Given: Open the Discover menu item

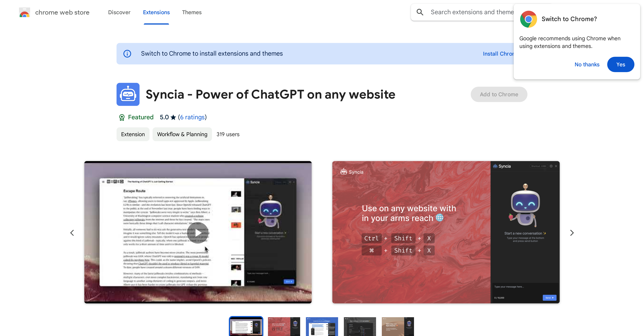Looking at the screenshot, I should [x=119, y=12].
